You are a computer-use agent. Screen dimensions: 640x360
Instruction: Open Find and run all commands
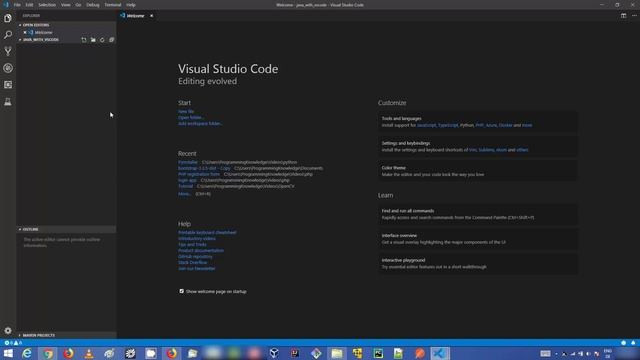[x=478, y=214]
